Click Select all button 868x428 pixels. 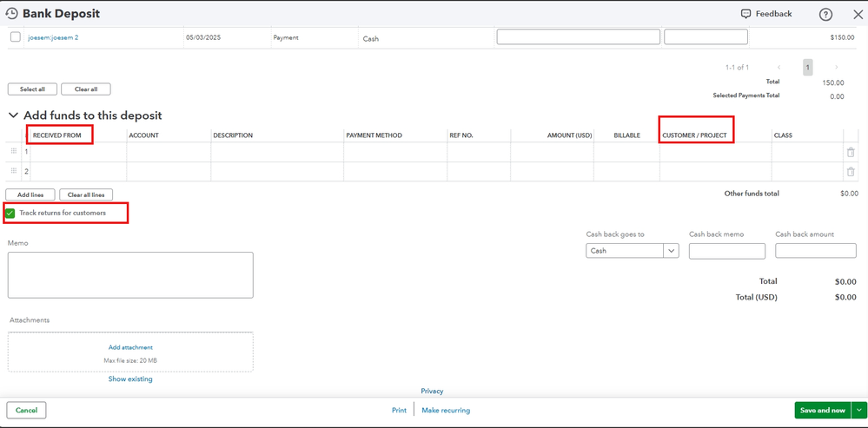coord(32,89)
